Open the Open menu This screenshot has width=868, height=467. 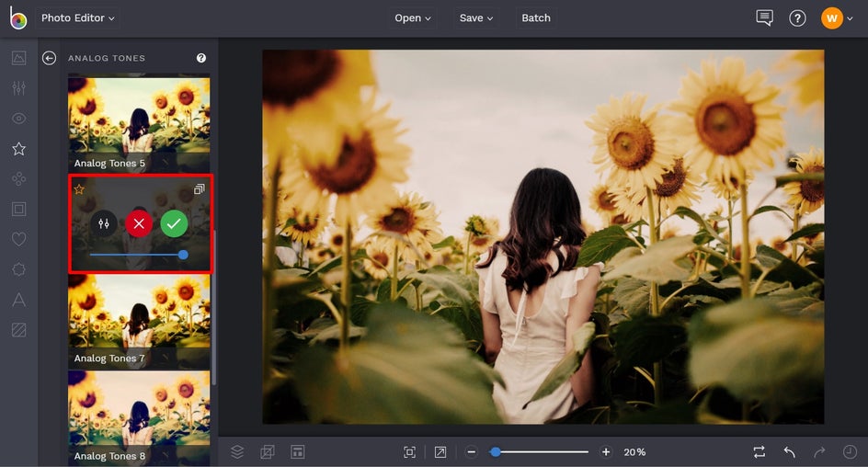[x=413, y=18]
